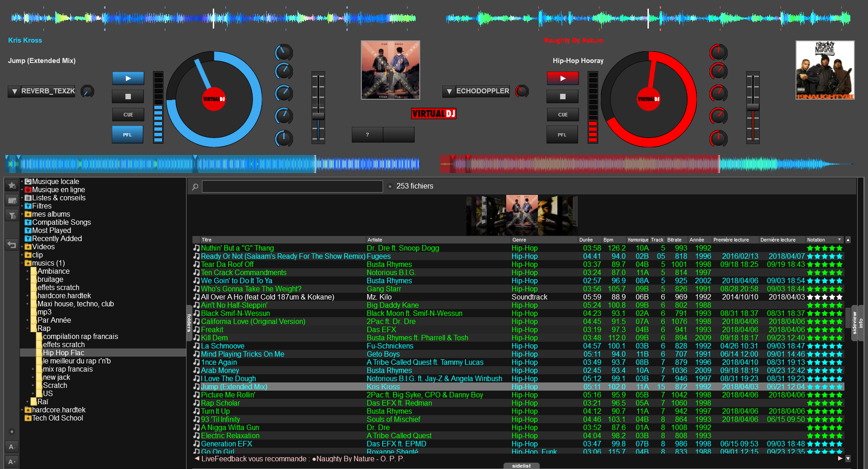
Task: Increase browser font size with A+ button
Action: [x=12, y=462]
